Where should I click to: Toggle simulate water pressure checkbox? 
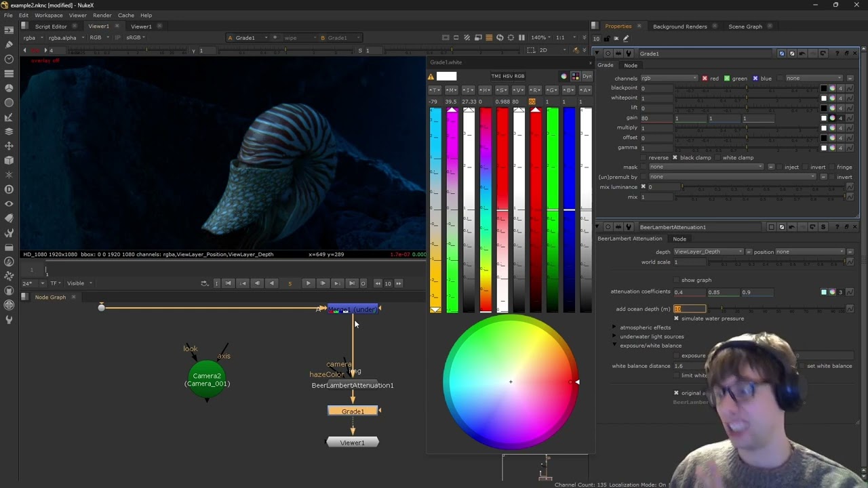pos(676,319)
